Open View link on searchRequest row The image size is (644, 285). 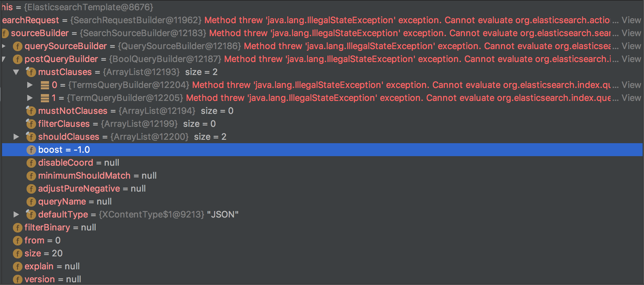pyautogui.click(x=631, y=20)
